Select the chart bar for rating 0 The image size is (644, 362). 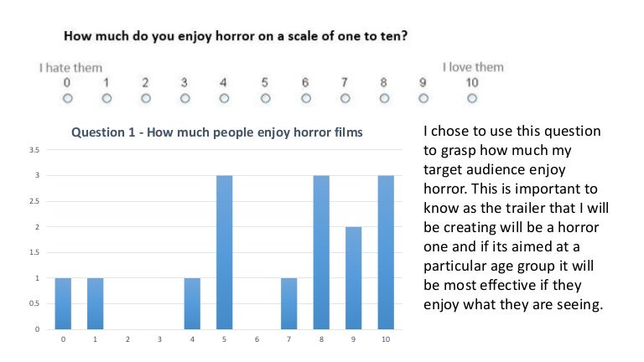coord(63,303)
